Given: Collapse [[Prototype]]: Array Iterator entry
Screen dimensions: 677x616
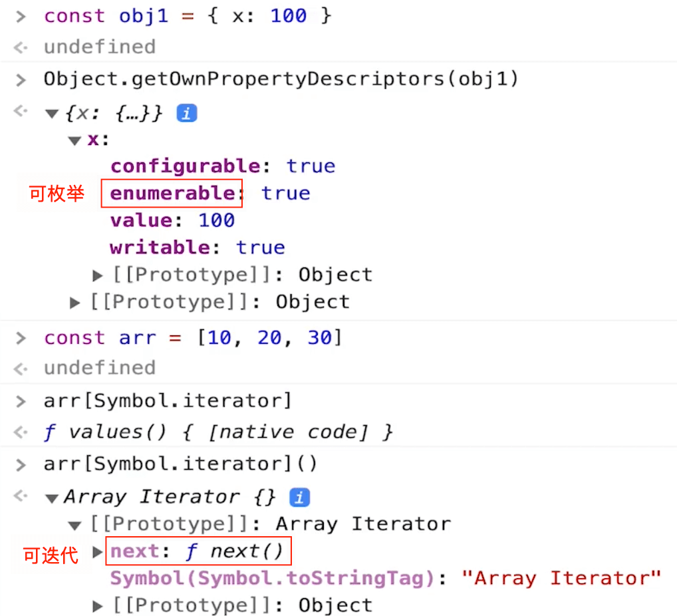Looking at the screenshot, I should click(74, 524).
